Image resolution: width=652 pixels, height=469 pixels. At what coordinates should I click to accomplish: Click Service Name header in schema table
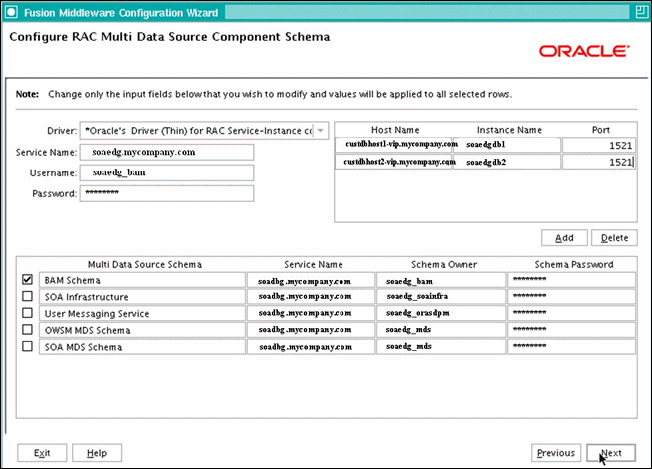pyautogui.click(x=313, y=264)
